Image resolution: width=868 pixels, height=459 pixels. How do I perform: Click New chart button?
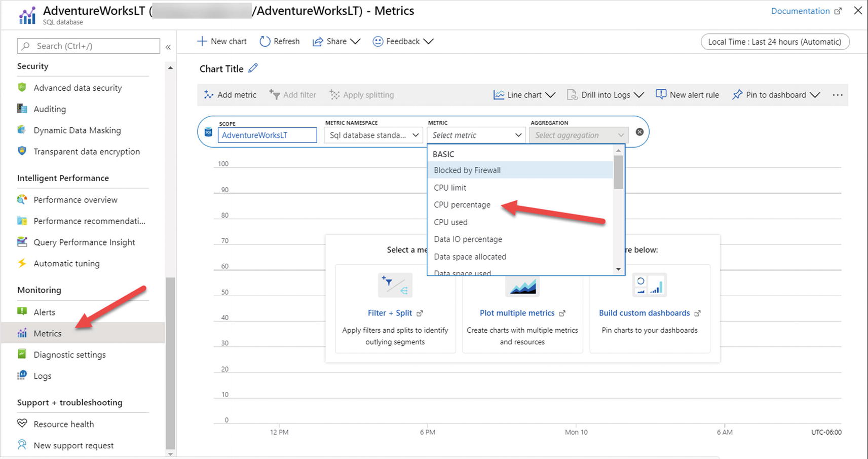(222, 42)
